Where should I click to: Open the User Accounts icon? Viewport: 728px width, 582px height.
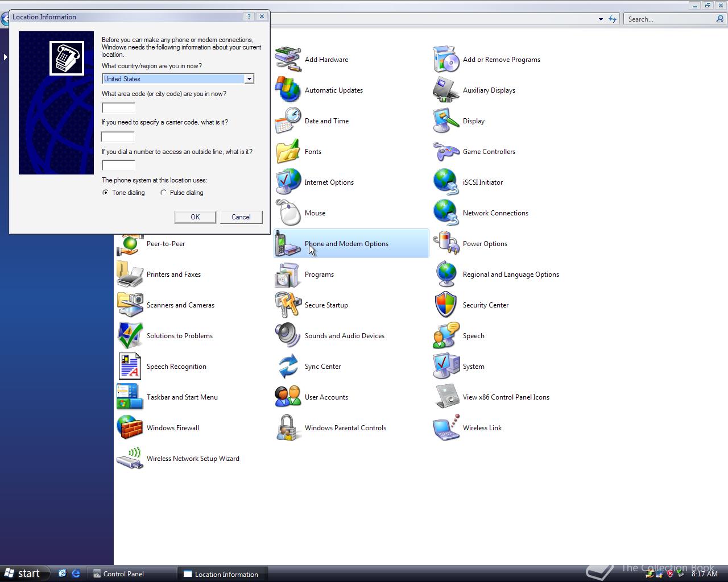click(x=288, y=397)
